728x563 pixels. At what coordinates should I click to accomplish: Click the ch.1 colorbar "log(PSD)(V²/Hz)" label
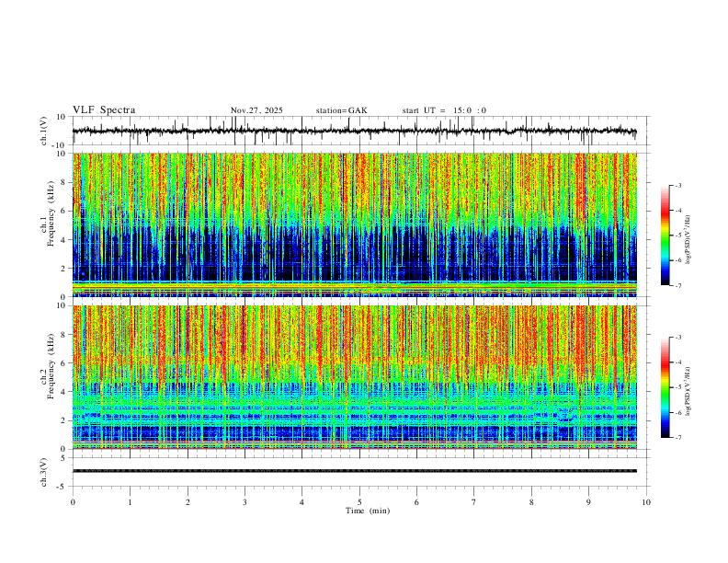point(688,240)
